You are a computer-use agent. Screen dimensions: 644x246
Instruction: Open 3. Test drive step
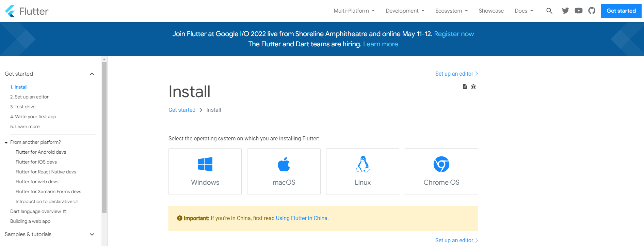23,107
